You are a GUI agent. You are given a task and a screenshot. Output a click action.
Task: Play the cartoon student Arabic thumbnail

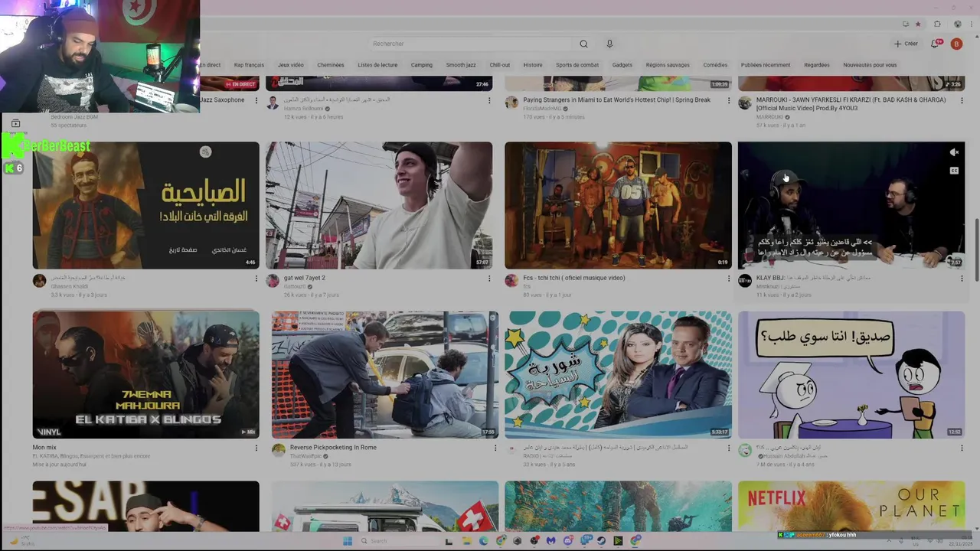point(851,374)
